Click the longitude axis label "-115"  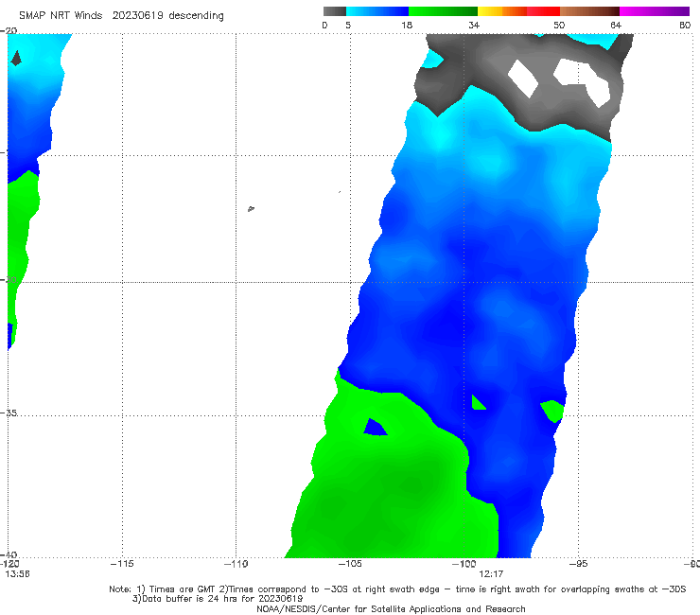click(122, 564)
